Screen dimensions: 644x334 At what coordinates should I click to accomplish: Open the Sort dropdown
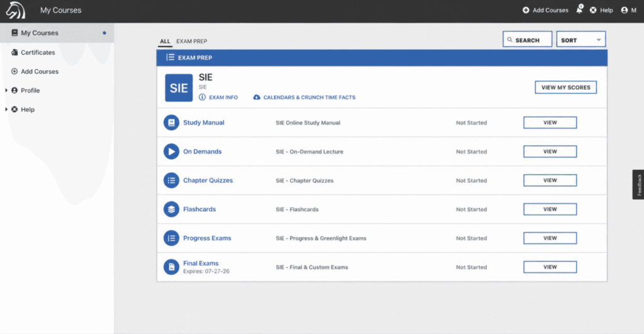click(580, 40)
